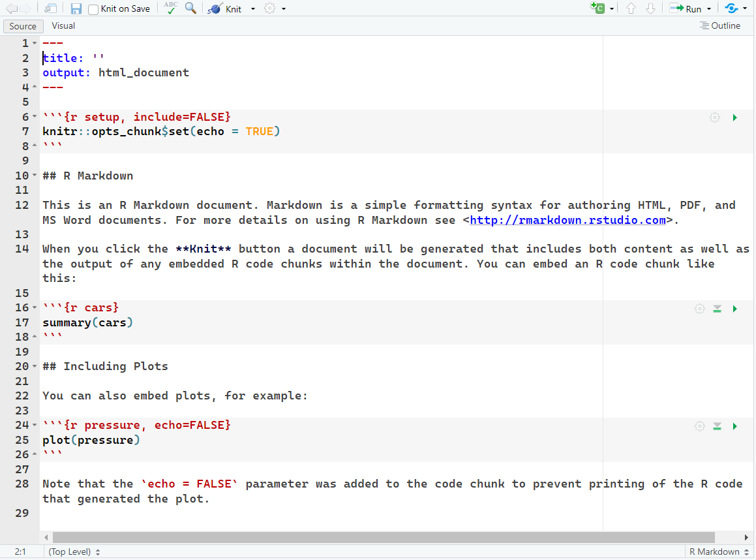This screenshot has height=560, width=756.
Task: Open the Run options dropdown arrow
Action: 709,8
